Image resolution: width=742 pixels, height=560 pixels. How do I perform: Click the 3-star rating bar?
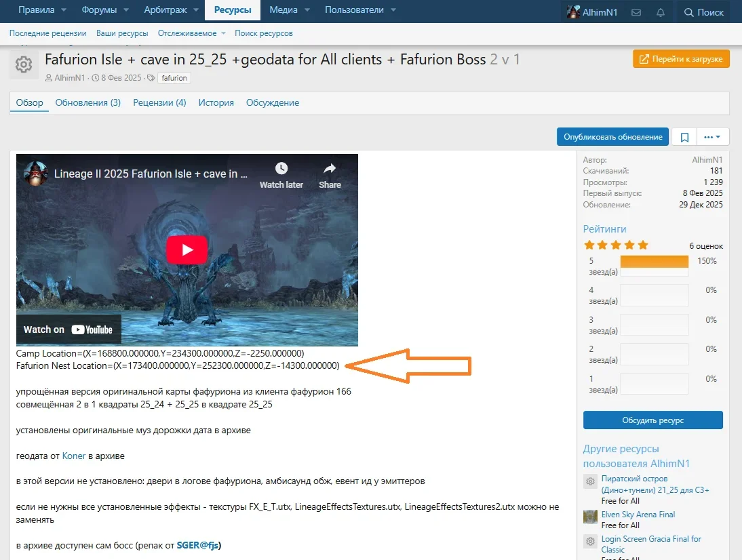pyautogui.click(x=654, y=325)
